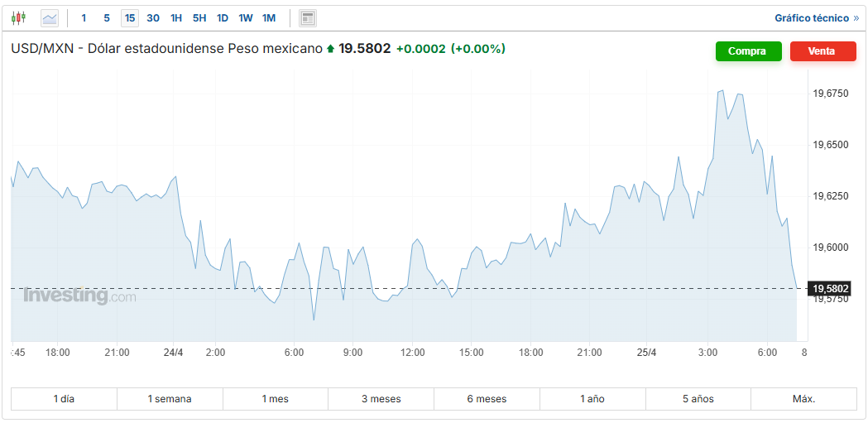Click the quoted price 19.5802 in header
The image size is (868, 423).
(365, 49)
